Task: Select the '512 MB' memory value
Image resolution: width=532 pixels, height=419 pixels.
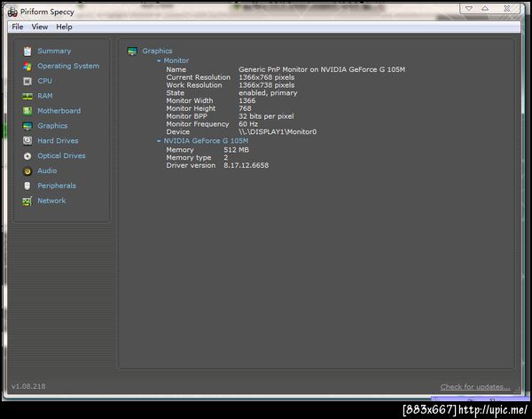Action: click(x=236, y=150)
